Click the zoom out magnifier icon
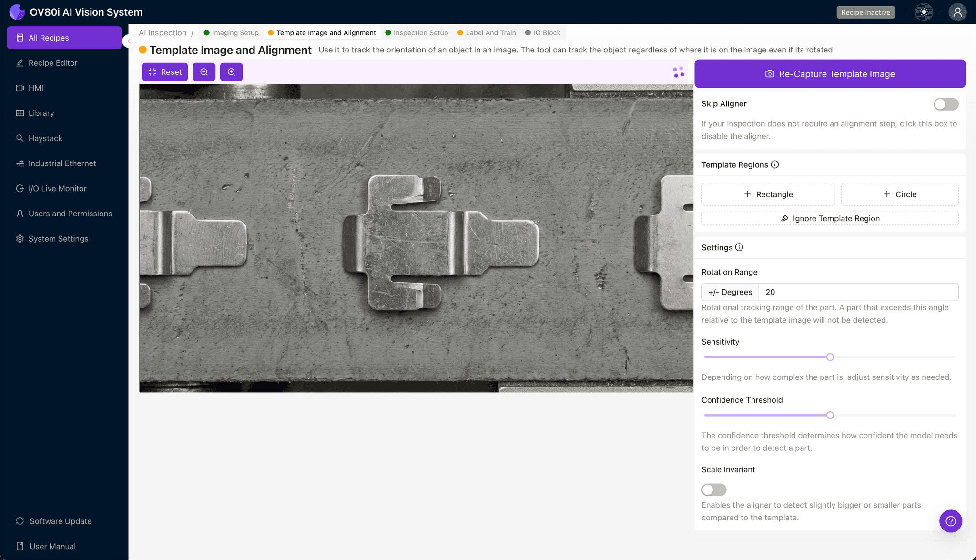This screenshot has height=560, width=976. point(204,72)
